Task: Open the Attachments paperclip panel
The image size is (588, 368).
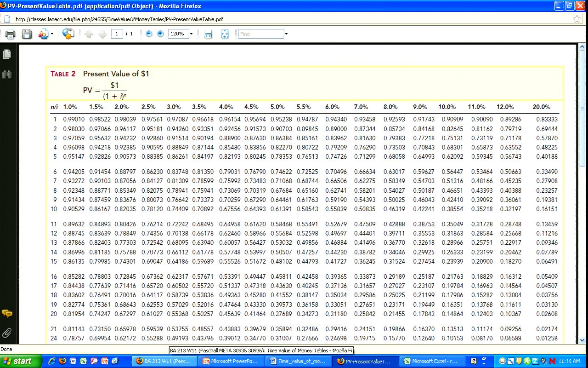Action: pyautogui.click(x=7, y=333)
